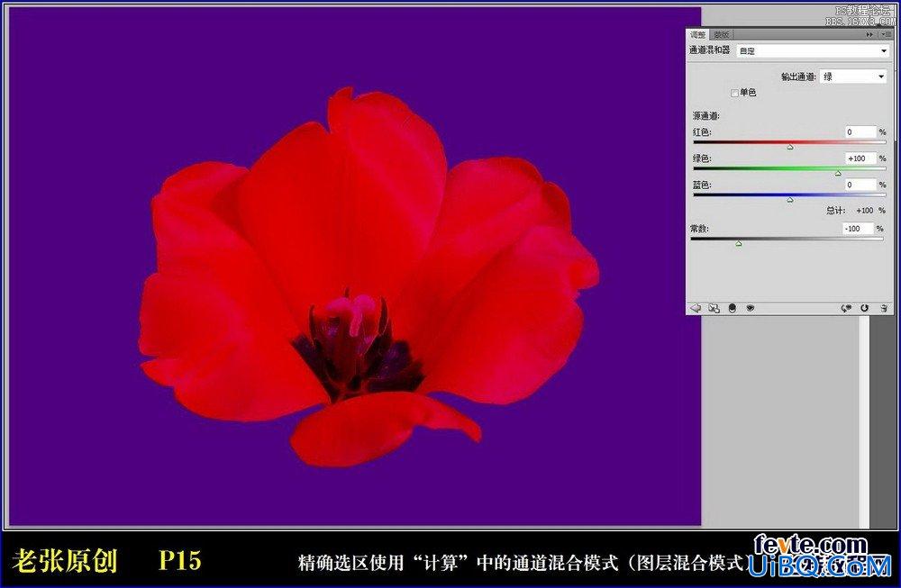Click the 常数 -100 input field
The width and height of the screenshot is (901, 588).
(x=858, y=229)
